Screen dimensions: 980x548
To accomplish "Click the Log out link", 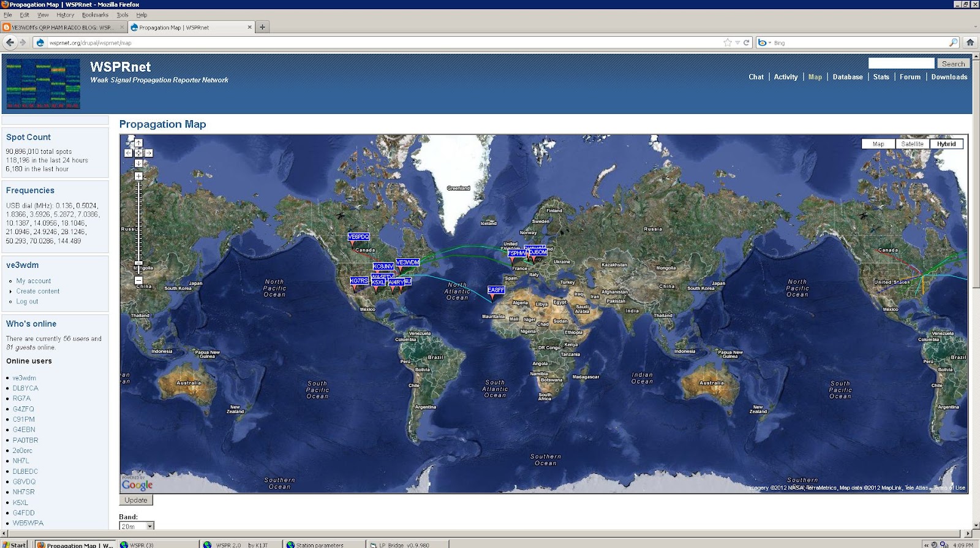I will pos(27,302).
